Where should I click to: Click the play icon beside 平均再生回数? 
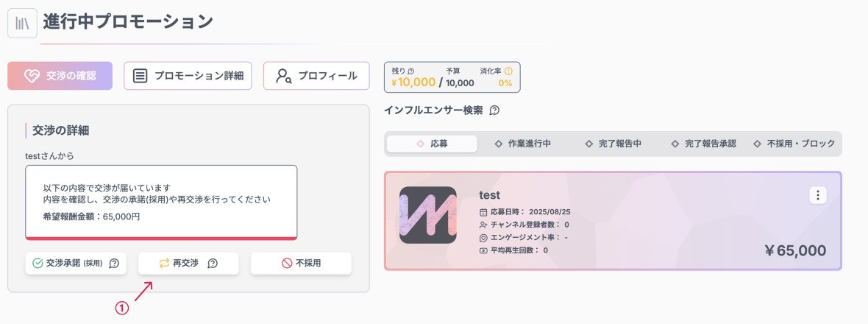tap(483, 250)
